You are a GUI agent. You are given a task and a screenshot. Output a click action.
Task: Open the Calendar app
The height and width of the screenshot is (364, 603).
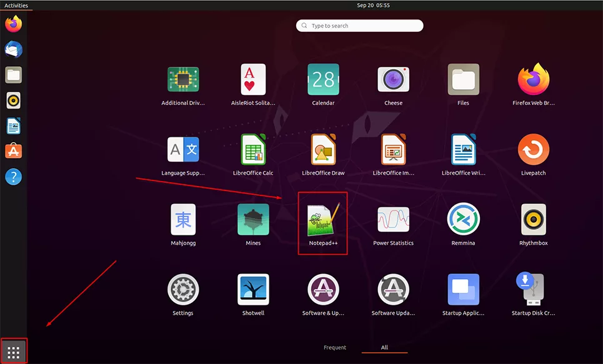point(323,79)
